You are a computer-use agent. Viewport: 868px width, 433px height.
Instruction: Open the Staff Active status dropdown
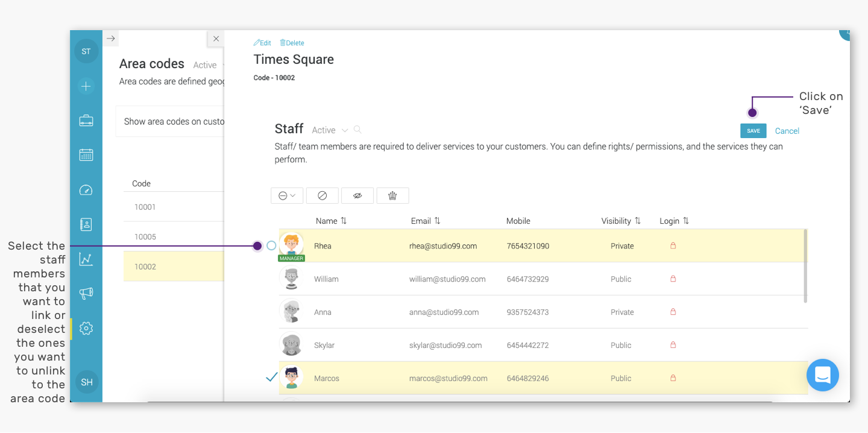pyautogui.click(x=330, y=130)
